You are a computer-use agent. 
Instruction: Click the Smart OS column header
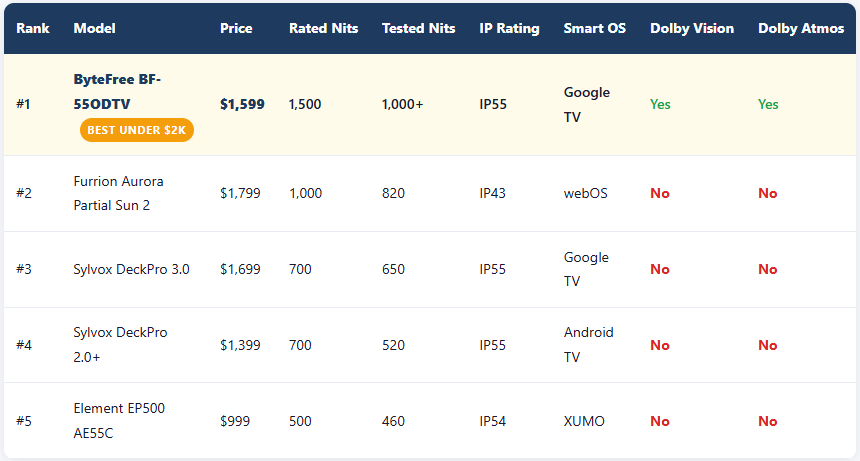pos(594,28)
